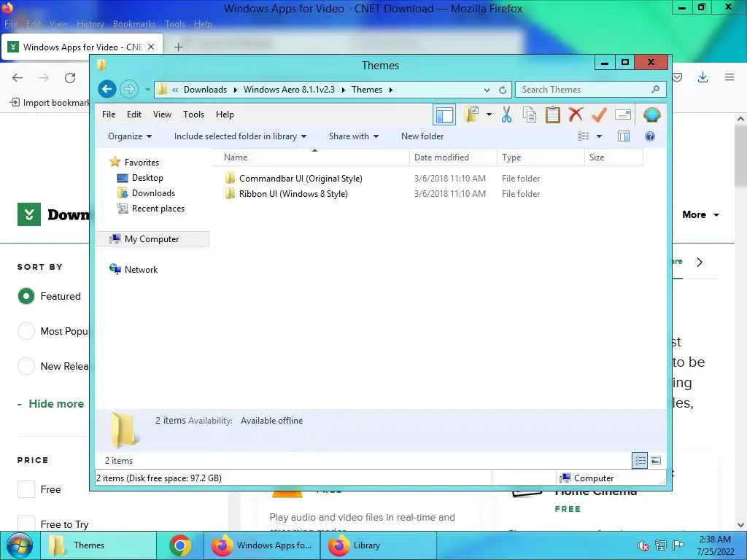This screenshot has height=560, width=747.
Task: Open the Firefox Bookmarks menu
Action: pyautogui.click(x=134, y=24)
